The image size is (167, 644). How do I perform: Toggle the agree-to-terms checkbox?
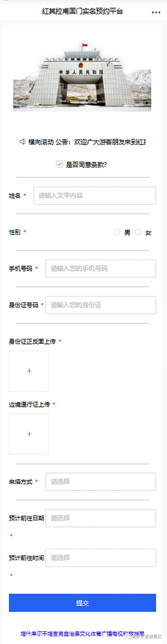(59, 164)
